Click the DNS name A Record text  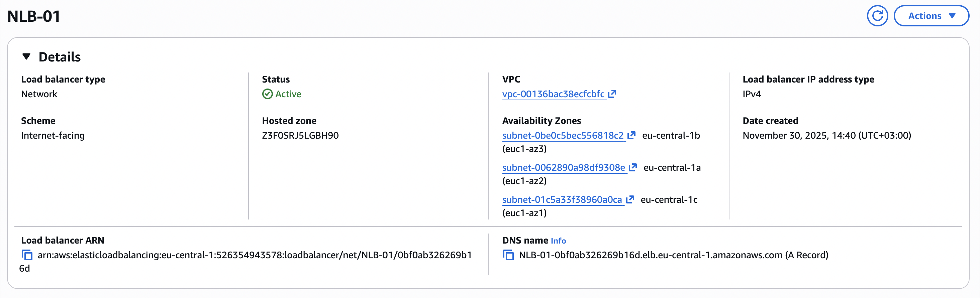click(x=673, y=255)
